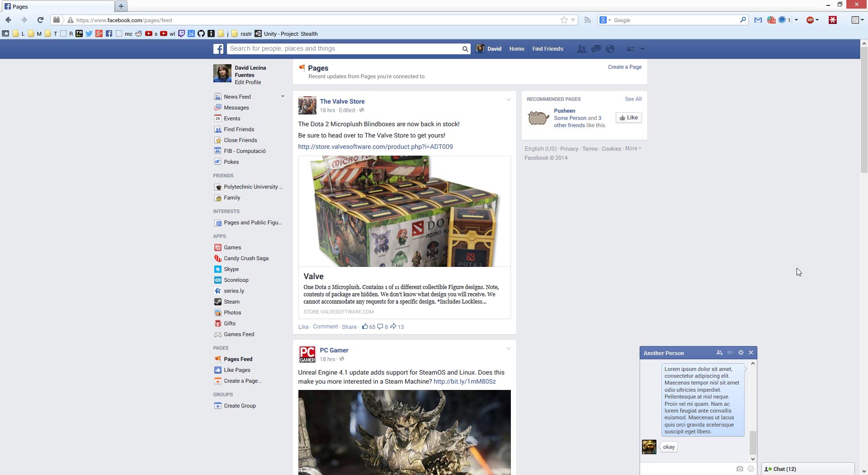Click the chat window scrollbar thumb
Viewport: 868px width, 475px height.
753,443
